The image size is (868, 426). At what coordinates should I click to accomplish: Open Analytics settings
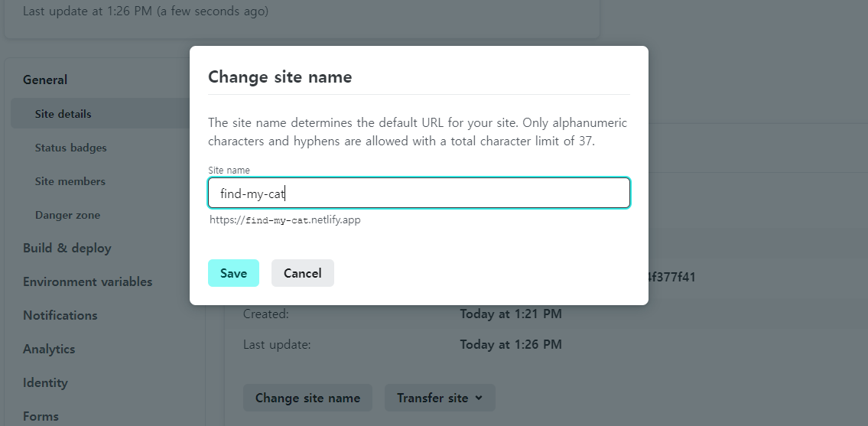pos(49,349)
